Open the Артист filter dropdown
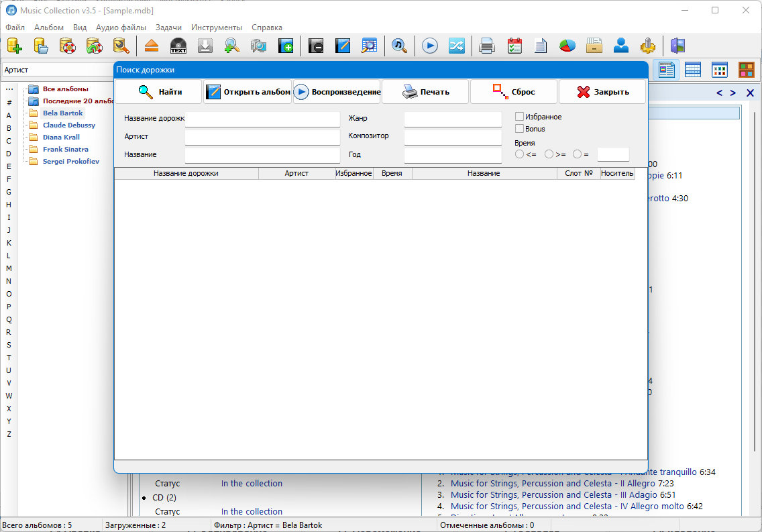Viewport: 762px width, 532px height. tap(57, 70)
